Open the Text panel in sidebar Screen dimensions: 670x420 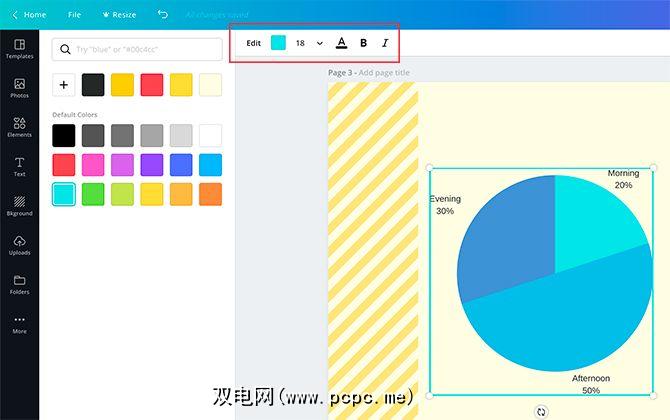pyautogui.click(x=19, y=167)
